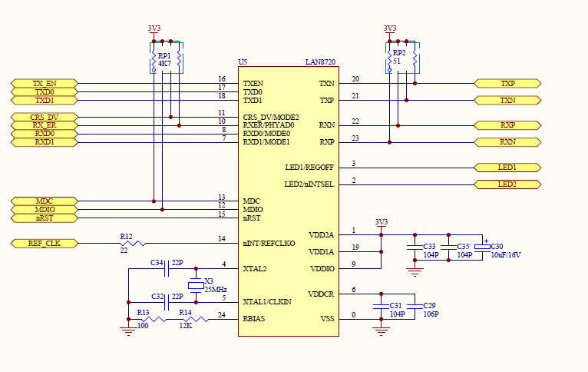Image resolution: width=588 pixels, height=372 pixels.
Task: Click the 25MHz crystal value text
Action: 216,290
